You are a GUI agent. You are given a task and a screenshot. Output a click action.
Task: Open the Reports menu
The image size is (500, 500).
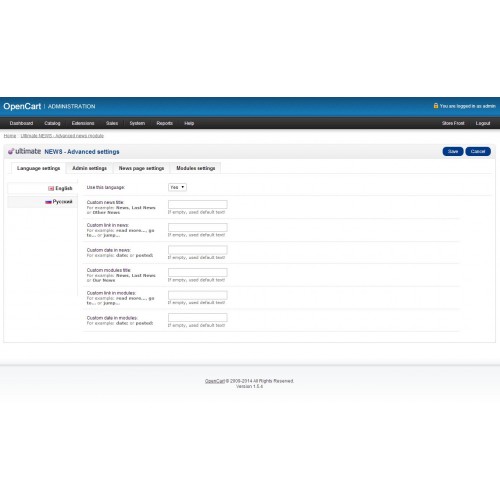165,123
